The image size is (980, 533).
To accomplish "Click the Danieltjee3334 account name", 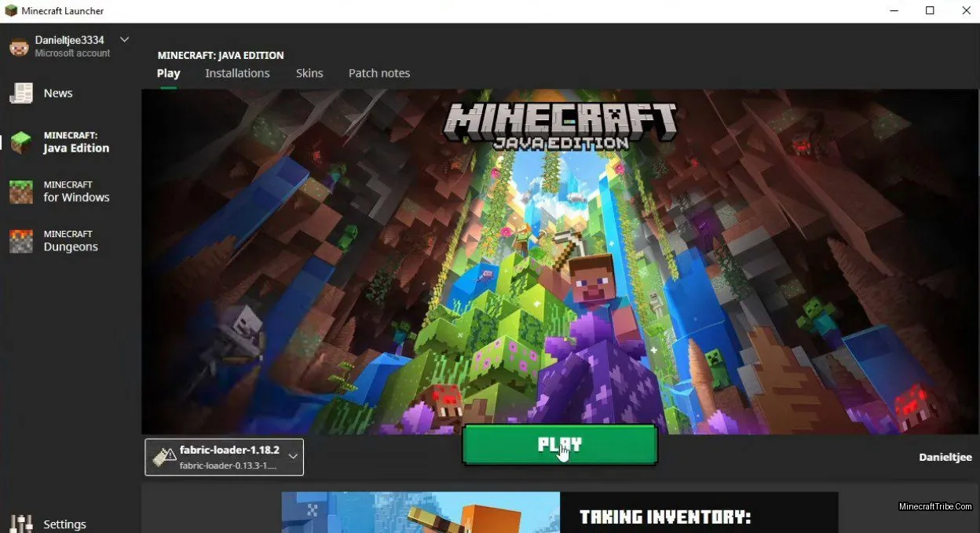I will tap(69, 40).
